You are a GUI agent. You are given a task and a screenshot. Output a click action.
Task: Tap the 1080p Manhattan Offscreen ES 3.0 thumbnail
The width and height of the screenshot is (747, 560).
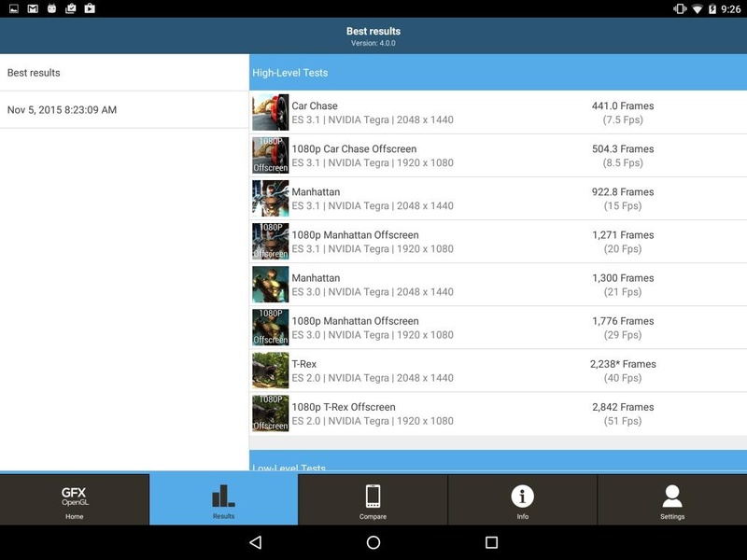pos(270,328)
